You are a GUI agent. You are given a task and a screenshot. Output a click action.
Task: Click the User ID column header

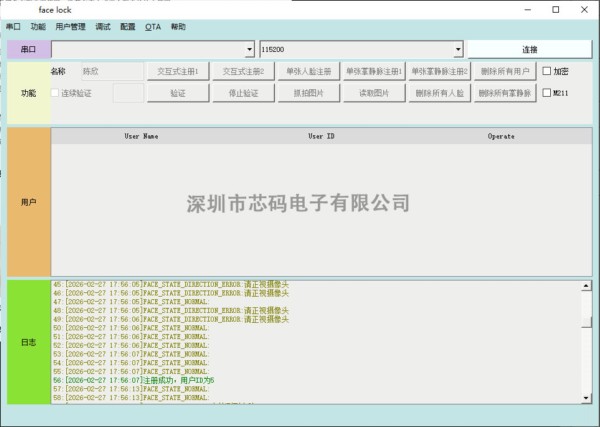tap(321, 136)
